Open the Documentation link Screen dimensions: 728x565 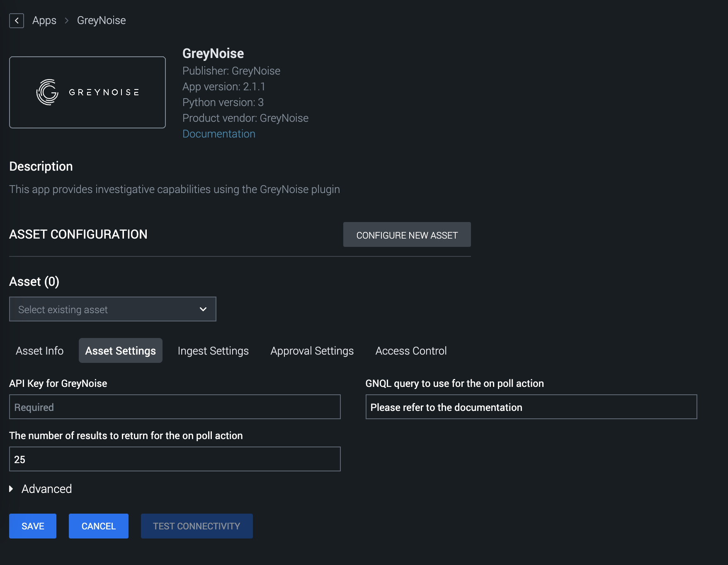[x=219, y=134]
